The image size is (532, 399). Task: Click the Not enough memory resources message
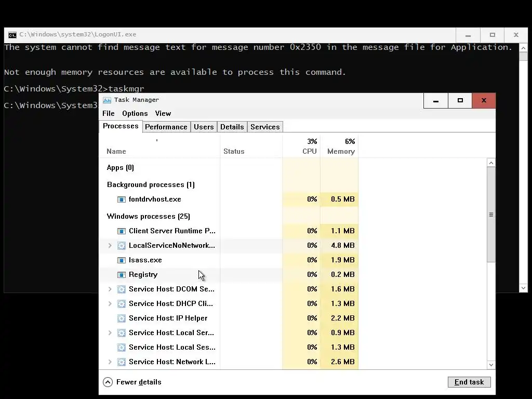[175, 72]
